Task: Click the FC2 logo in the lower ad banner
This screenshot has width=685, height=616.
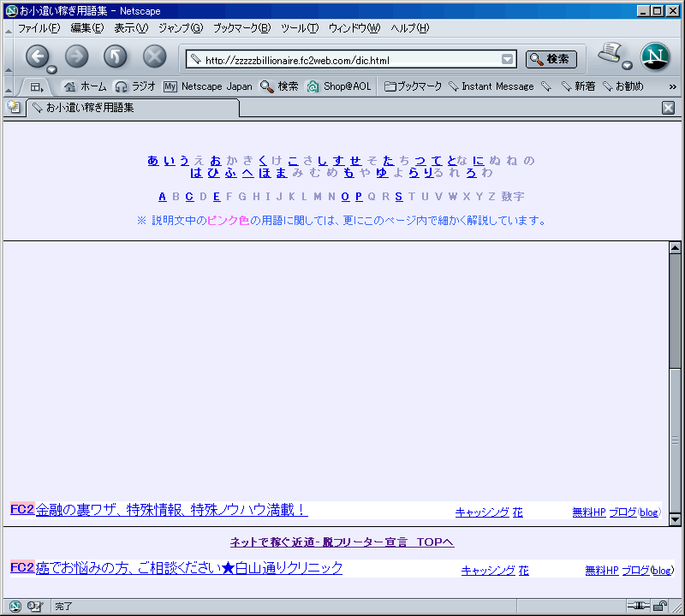Action: pyautogui.click(x=22, y=567)
